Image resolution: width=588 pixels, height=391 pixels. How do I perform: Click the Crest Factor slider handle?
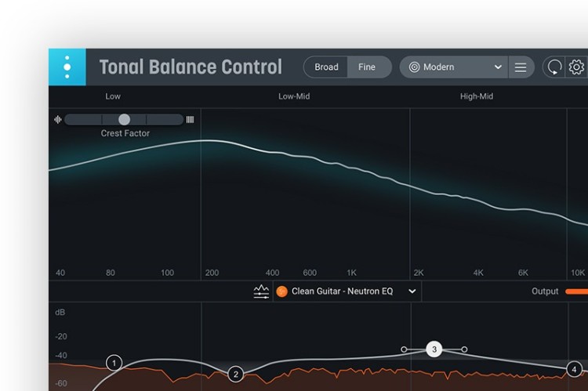click(124, 120)
